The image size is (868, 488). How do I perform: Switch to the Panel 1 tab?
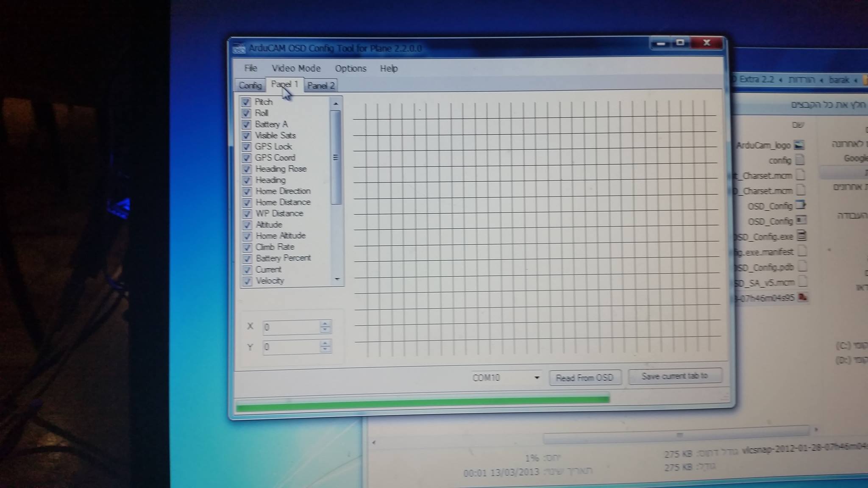[284, 84]
